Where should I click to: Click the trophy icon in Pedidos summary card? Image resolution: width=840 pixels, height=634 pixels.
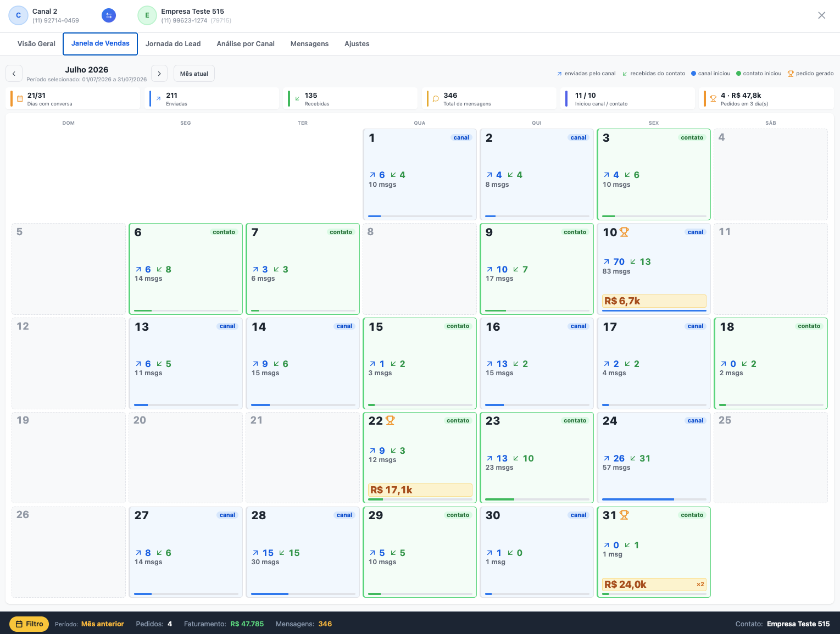point(713,99)
